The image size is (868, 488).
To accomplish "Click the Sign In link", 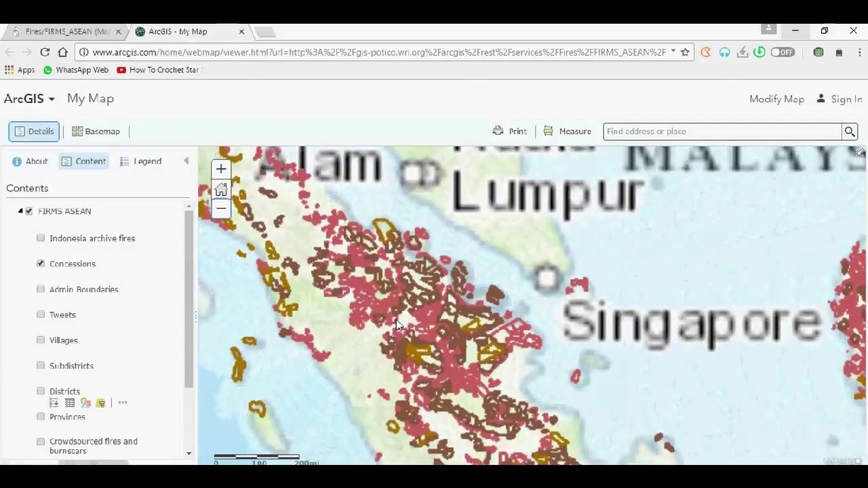I will (x=839, y=99).
